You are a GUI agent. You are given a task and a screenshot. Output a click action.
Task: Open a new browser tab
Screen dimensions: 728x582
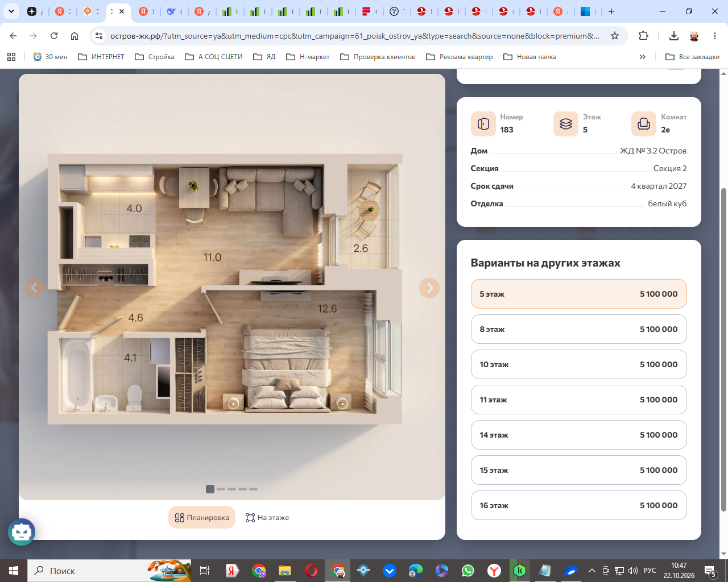pyautogui.click(x=611, y=11)
